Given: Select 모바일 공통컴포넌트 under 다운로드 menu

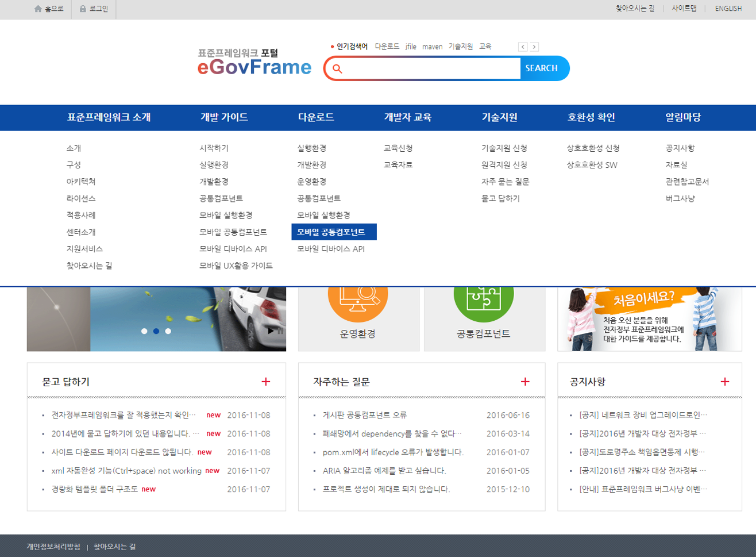Looking at the screenshot, I should 331,232.
